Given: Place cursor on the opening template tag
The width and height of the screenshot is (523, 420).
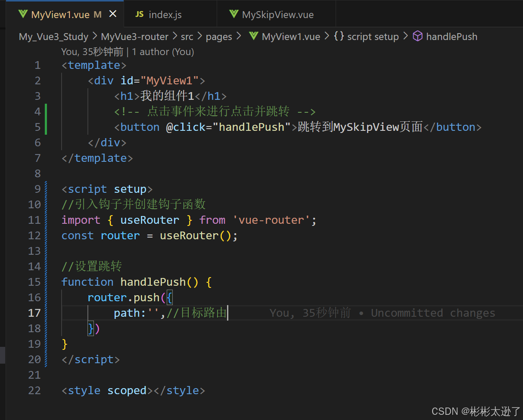Looking at the screenshot, I should (x=94, y=65).
